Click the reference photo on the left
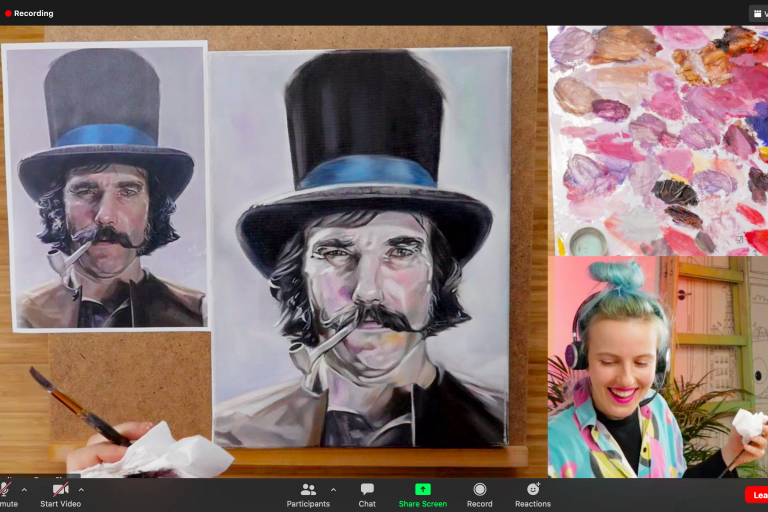 click(106, 186)
